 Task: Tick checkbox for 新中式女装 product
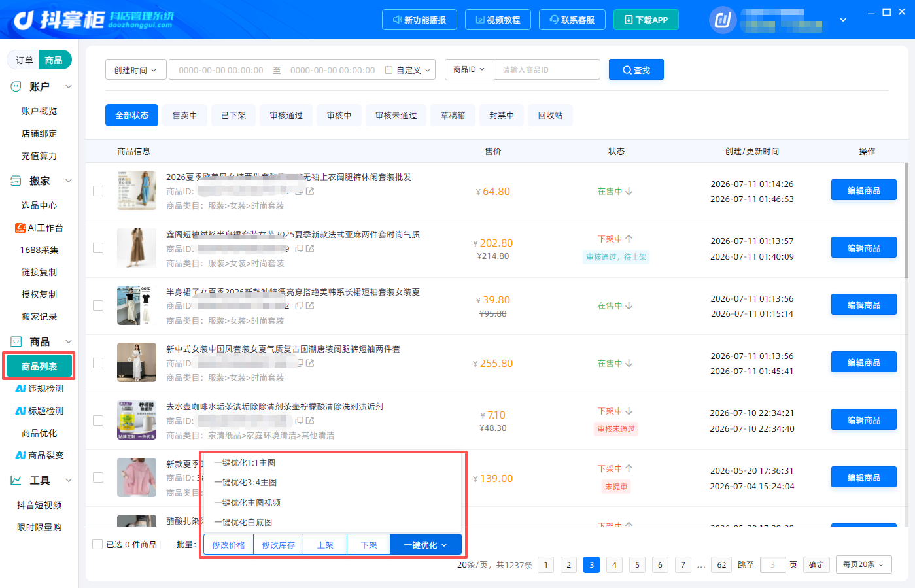(x=98, y=363)
